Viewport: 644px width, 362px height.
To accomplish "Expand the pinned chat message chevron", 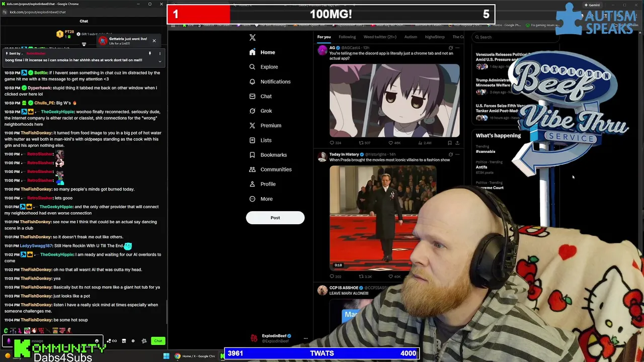I will (x=160, y=61).
